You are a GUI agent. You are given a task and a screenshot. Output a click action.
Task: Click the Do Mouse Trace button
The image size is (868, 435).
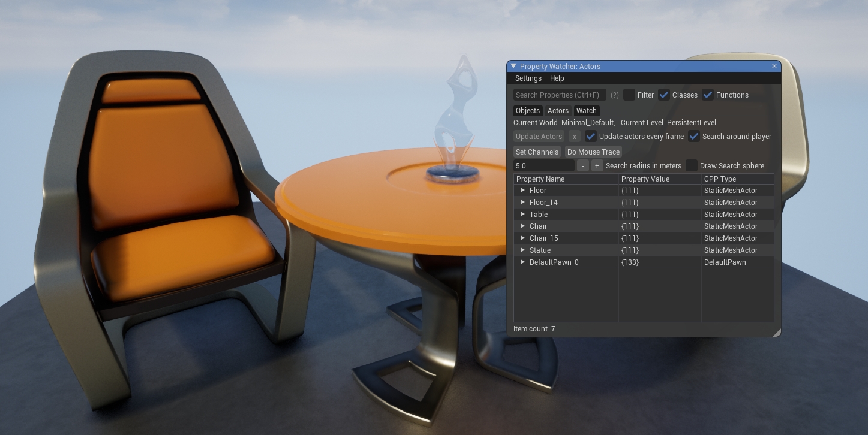pos(593,152)
